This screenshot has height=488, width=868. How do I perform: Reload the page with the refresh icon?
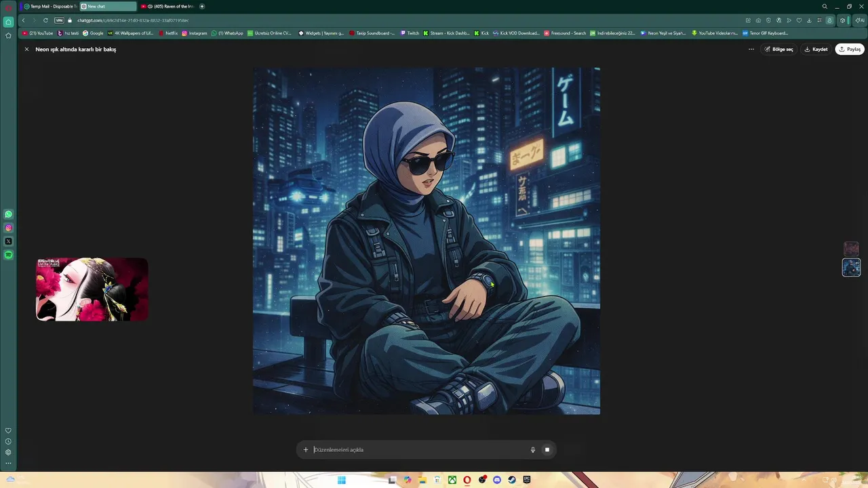[45, 20]
